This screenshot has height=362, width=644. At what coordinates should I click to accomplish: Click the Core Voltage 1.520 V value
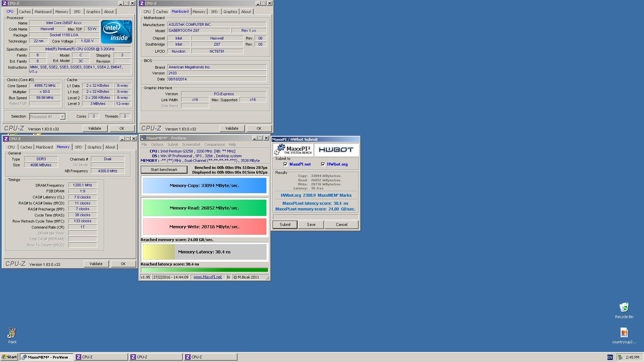coord(87,41)
